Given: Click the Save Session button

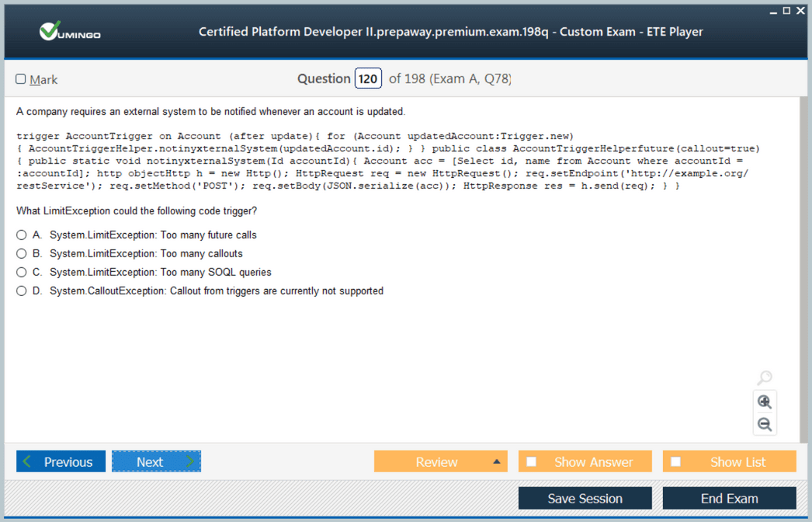Looking at the screenshot, I should click(585, 498).
